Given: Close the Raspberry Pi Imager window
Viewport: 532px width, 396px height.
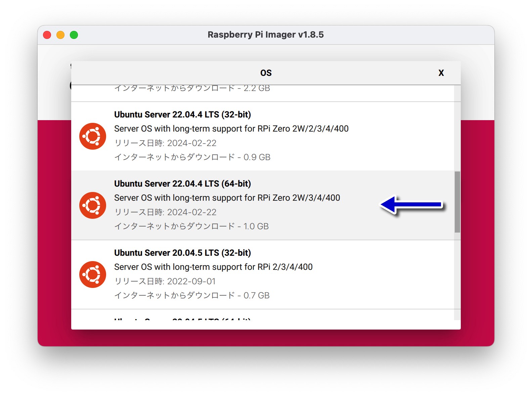Looking at the screenshot, I should (47, 35).
